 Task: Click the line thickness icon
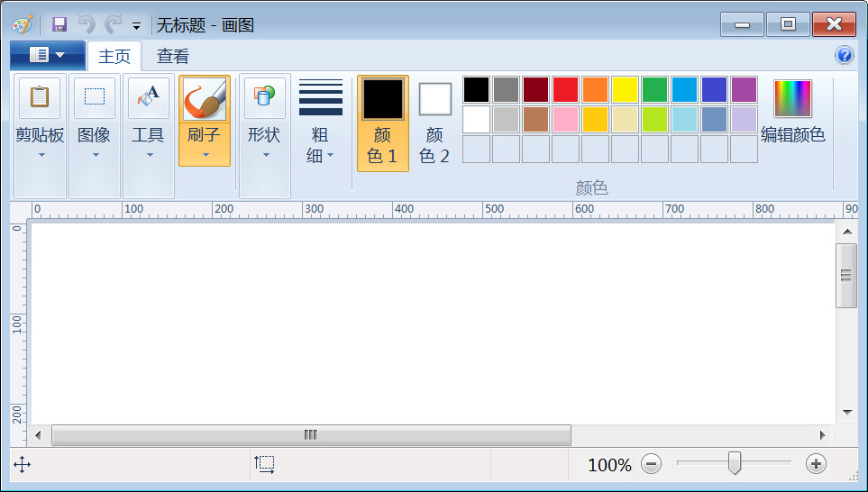[321, 97]
